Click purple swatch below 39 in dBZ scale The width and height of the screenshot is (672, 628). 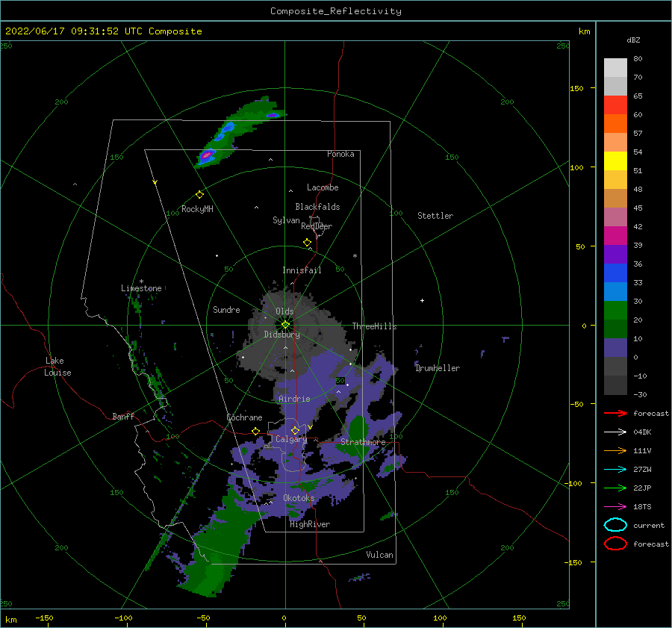(x=615, y=255)
